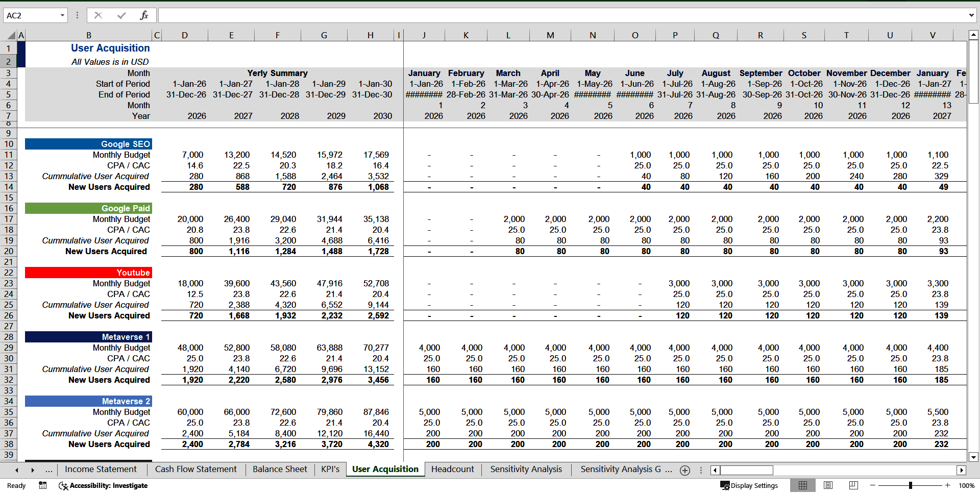Select column V header

[932, 35]
